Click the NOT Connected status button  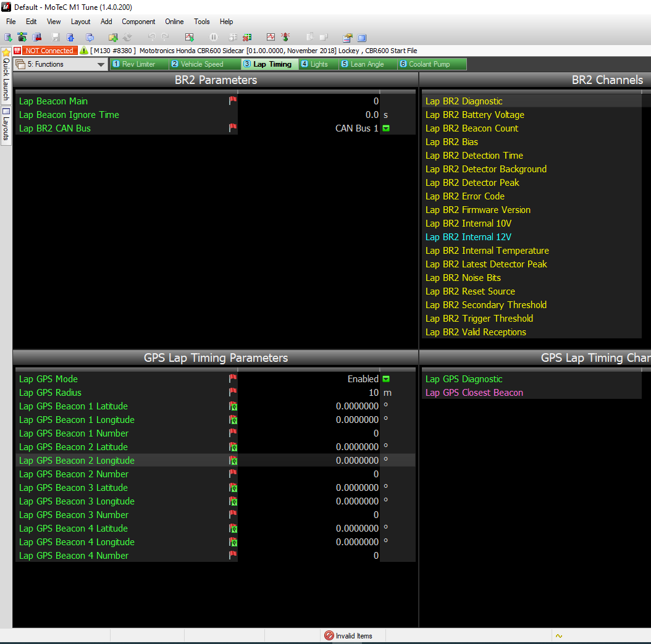click(x=49, y=51)
